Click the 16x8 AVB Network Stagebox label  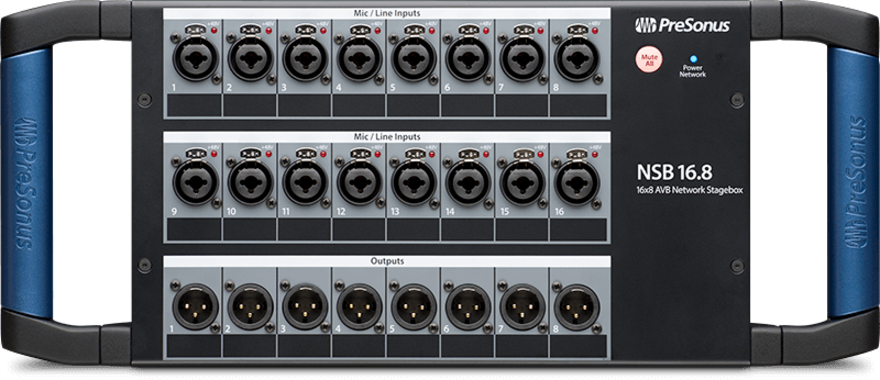(x=689, y=190)
